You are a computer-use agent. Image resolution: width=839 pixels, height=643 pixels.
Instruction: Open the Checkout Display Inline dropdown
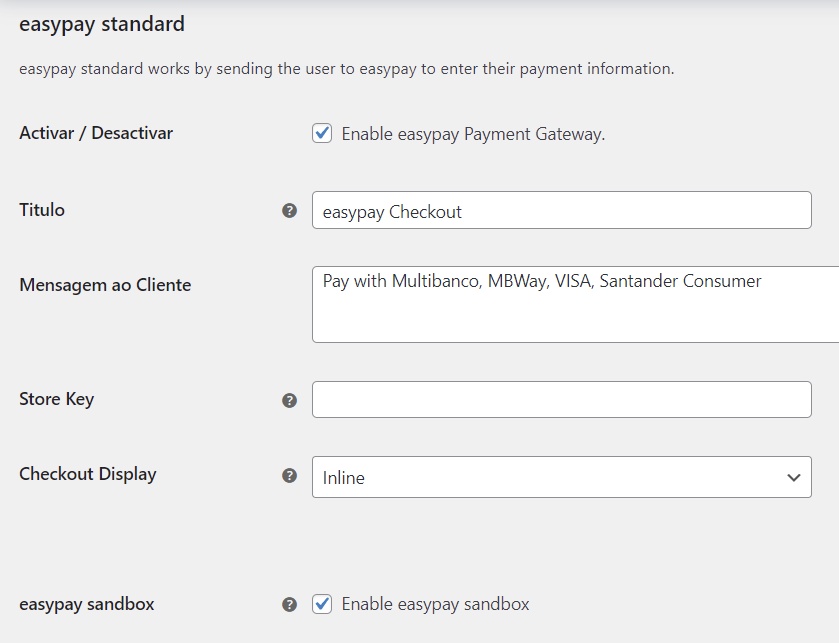coord(562,477)
